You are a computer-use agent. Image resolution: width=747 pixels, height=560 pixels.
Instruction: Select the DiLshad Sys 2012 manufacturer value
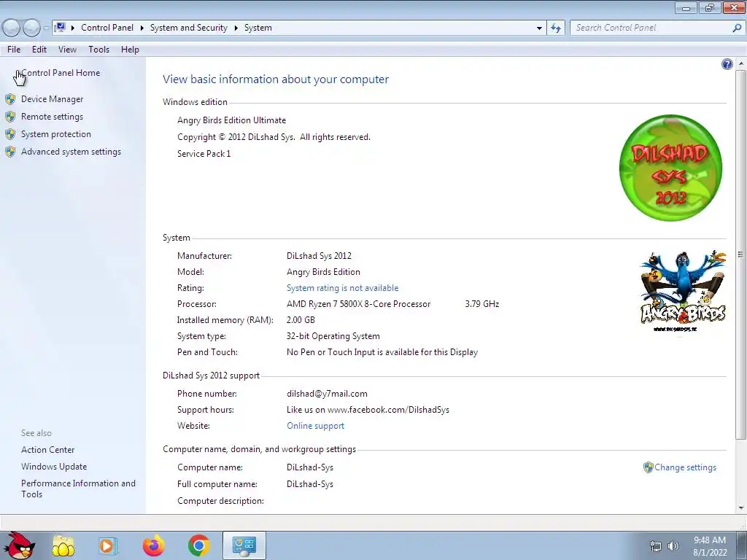coord(319,256)
